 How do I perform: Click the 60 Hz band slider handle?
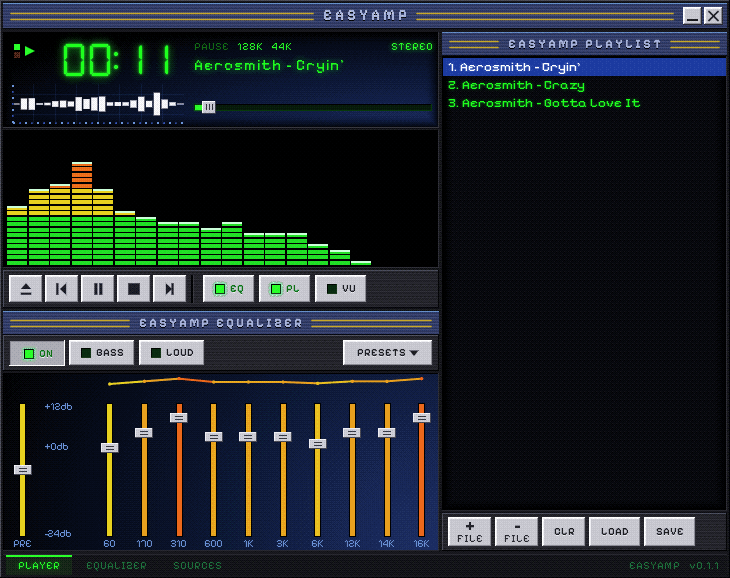click(109, 448)
